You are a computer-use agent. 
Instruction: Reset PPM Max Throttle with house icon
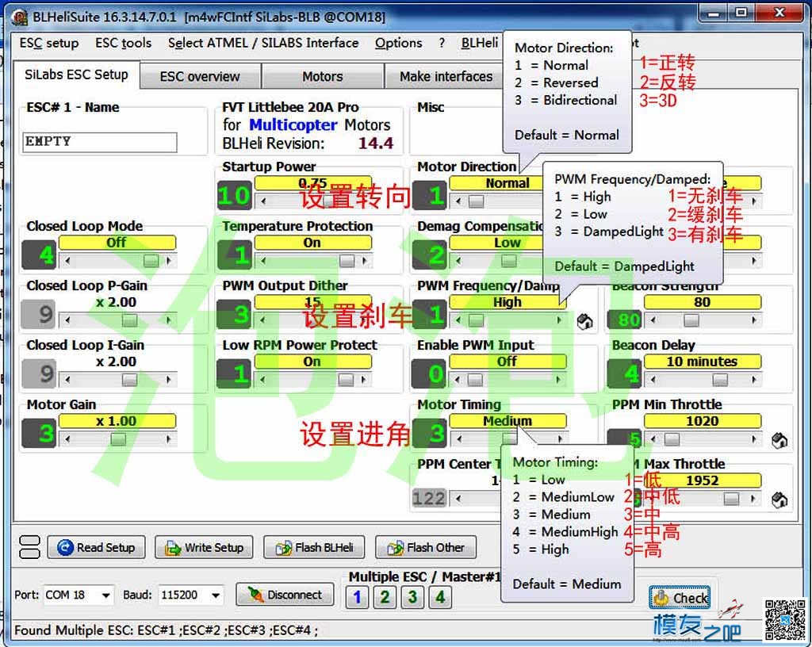779,500
